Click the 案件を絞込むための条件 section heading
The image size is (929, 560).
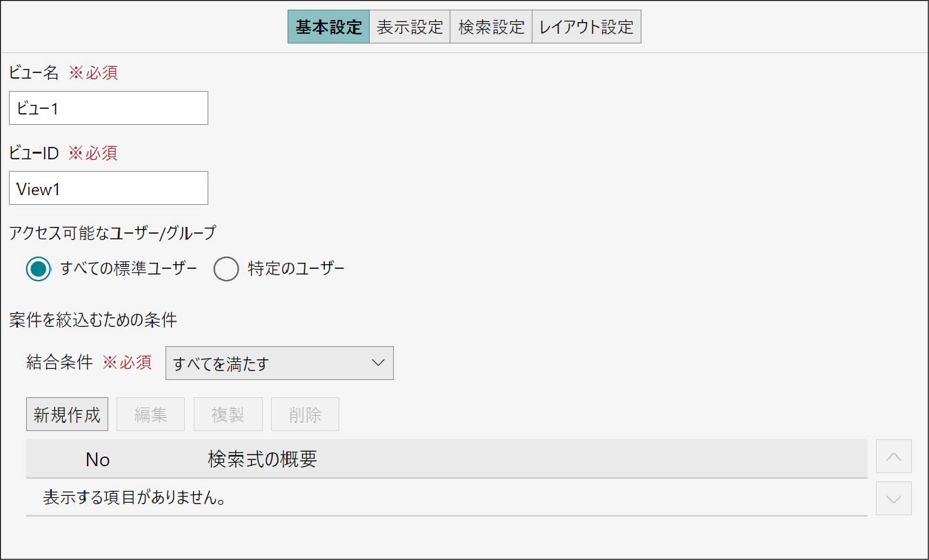click(93, 320)
